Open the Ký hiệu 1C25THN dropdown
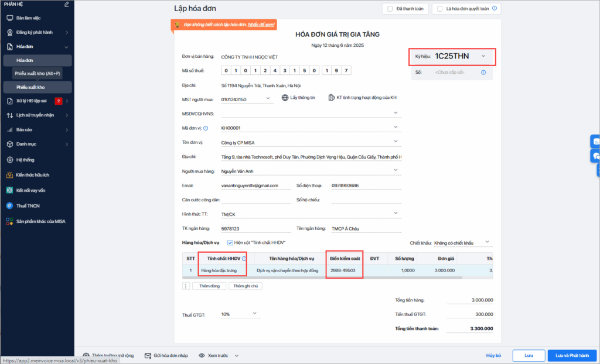 tap(483, 56)
